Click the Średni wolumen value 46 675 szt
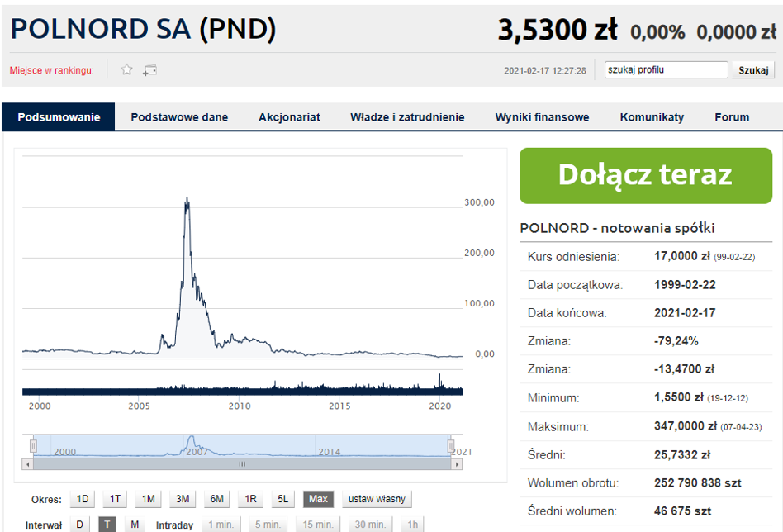Screen dimensions: 783x532 [x=682, y=511]
